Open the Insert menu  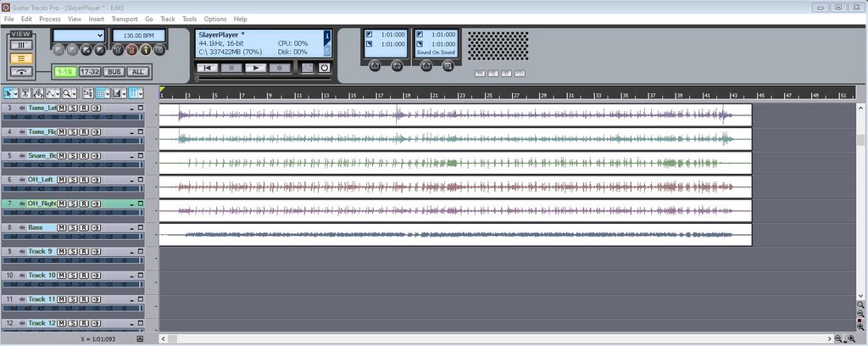(x=97, y=19)
